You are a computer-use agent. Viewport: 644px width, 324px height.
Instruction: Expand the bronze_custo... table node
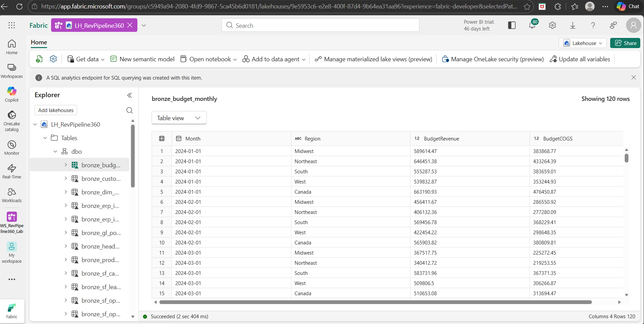click(x=66, y=178)
